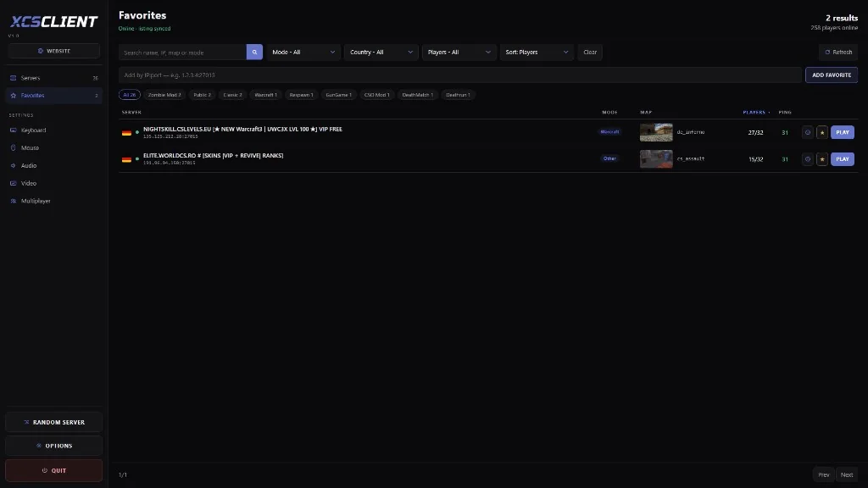The height and width of the screenshot is (488, 868).
Task: Filter by Public 2 chip
Action: (202, 95)
